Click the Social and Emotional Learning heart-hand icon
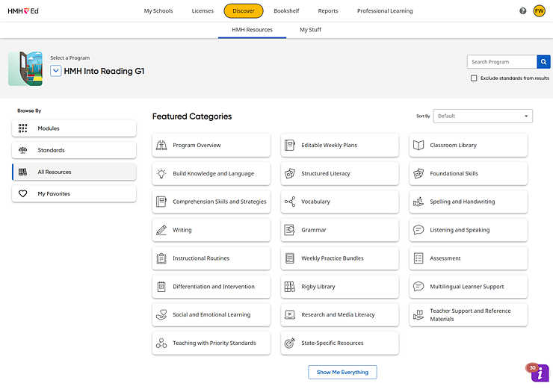 point(161,315)
